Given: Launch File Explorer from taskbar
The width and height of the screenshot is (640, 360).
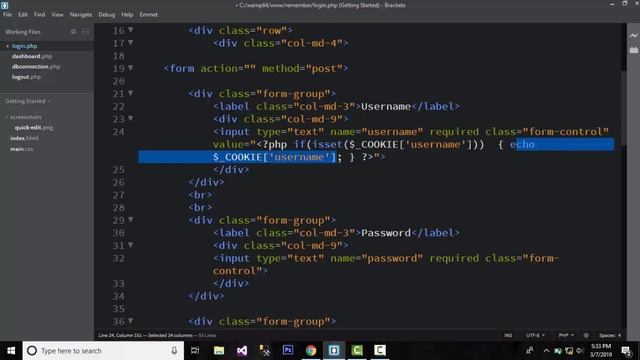Looking at the screenshot, I should [219, 351].
